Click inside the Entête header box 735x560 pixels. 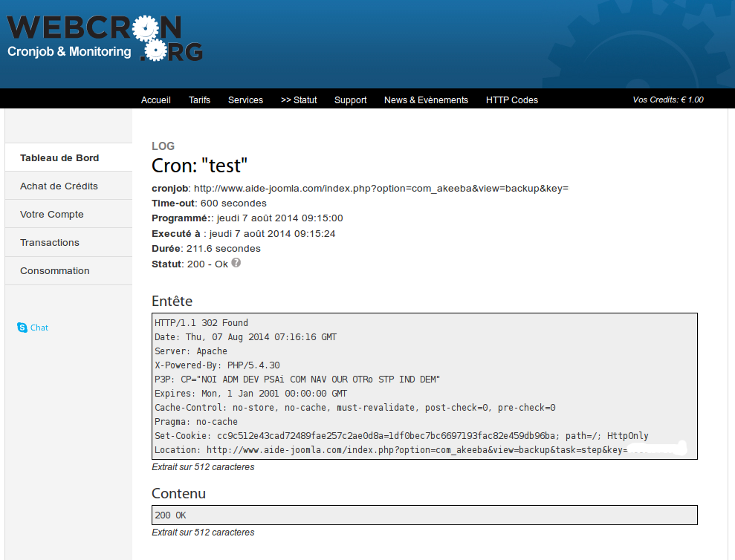pos(424,386)
